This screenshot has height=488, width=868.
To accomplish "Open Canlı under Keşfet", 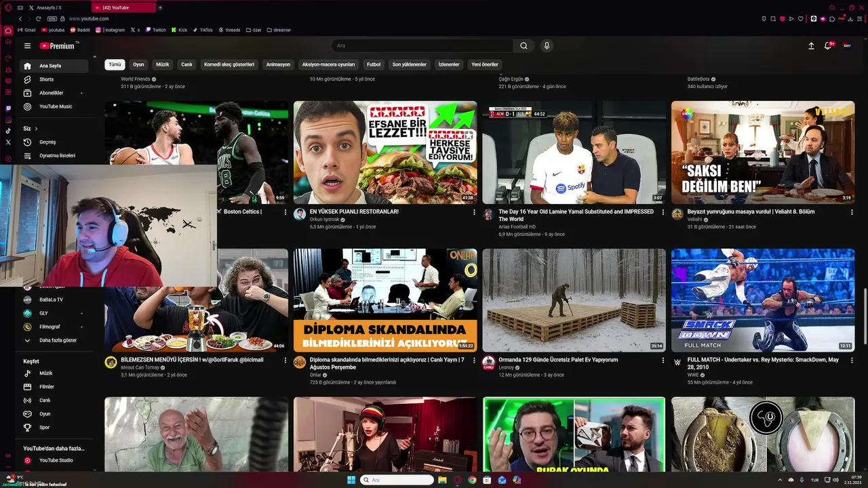I will 54,401.
